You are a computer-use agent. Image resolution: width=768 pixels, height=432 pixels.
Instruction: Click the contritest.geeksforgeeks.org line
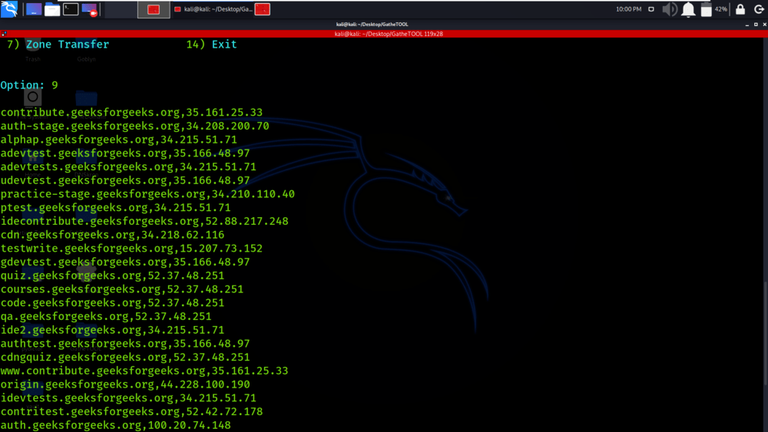click(x=131, y=411)
